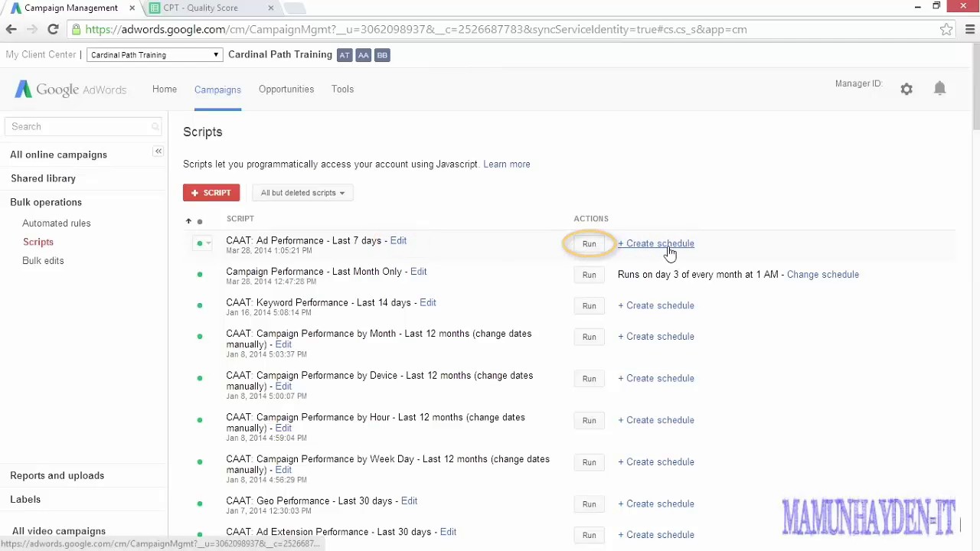Open the Cardinal Path Training account dropdown
Viewport: 980px width, 551px height.
(155, 55)
